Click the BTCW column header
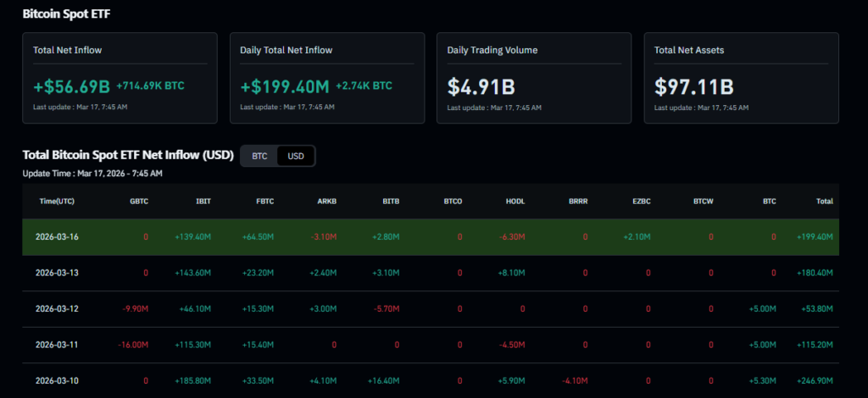 click(x=703, y=202)
